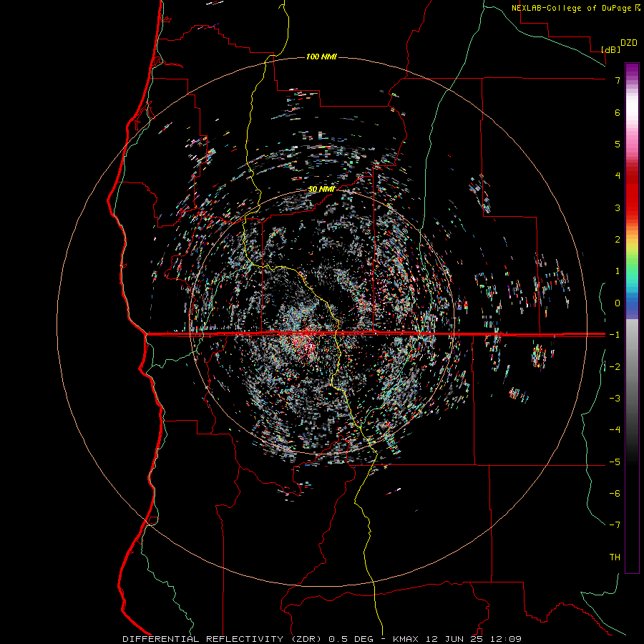Click the -2 dB color scale label
The image size is (644, 644).
tap(615, 367)
